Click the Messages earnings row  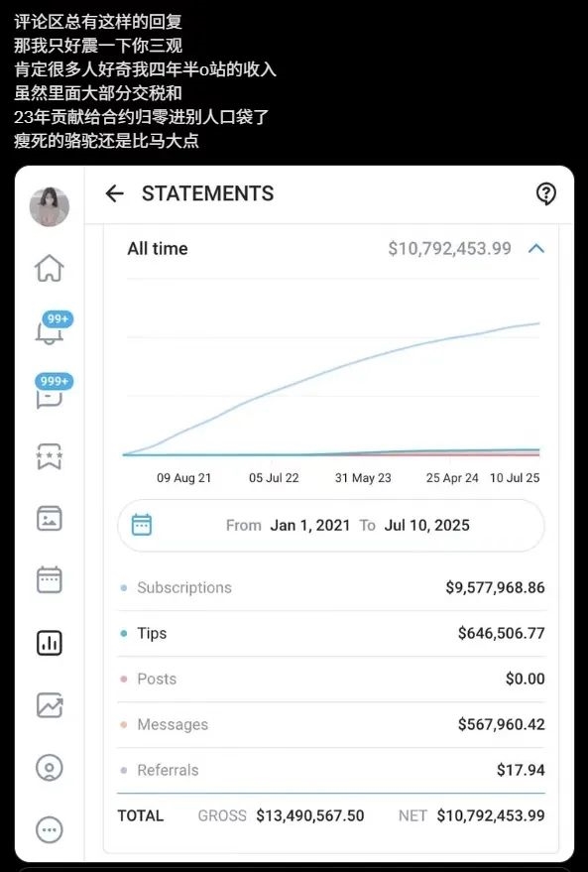pos(331,724)
